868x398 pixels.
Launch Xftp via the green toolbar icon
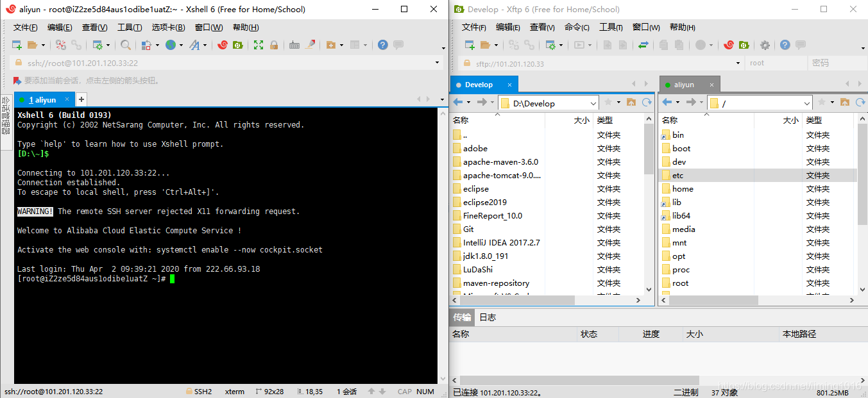(237, 45)
